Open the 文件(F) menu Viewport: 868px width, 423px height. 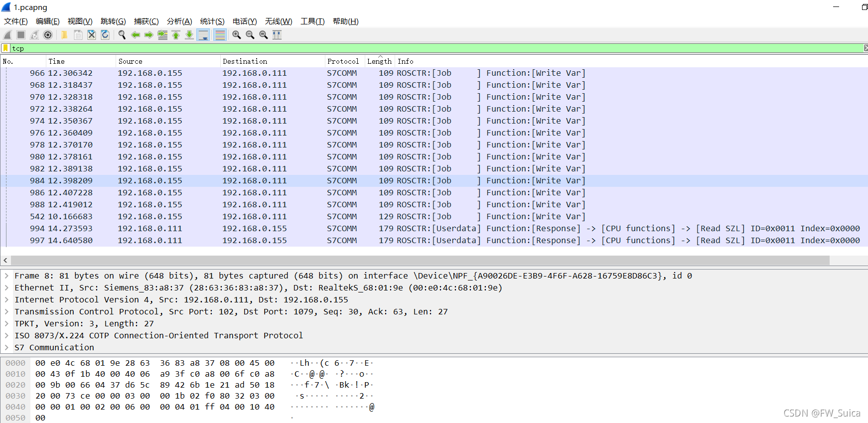[x=16, y=21]
